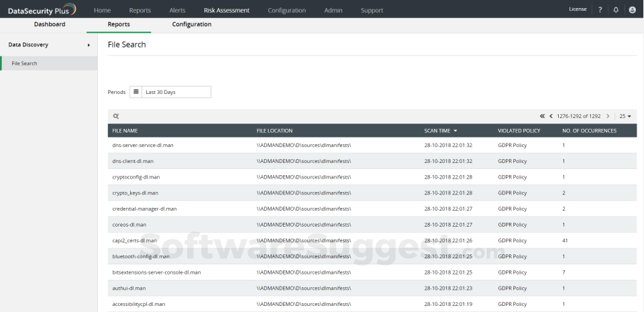Click the capi2_certs-dl.man file row
Screen dimensions: 644x312
point(135,240)
